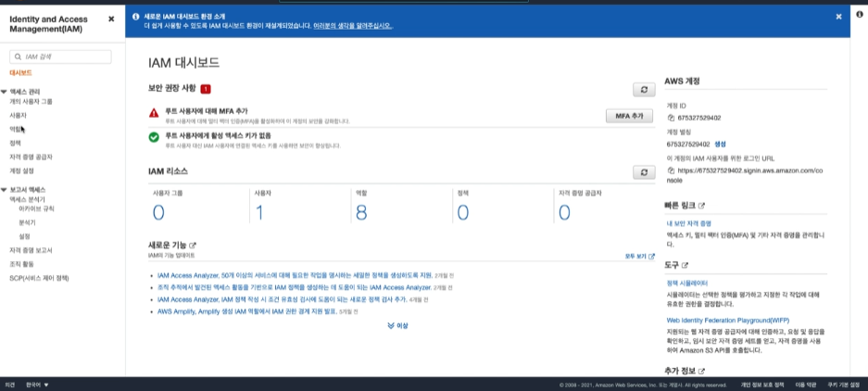Open AWS Amplify IAM 권한 경계 news
Image resolution: width=868 pixels, height=391 pixels.
point(247,312)
